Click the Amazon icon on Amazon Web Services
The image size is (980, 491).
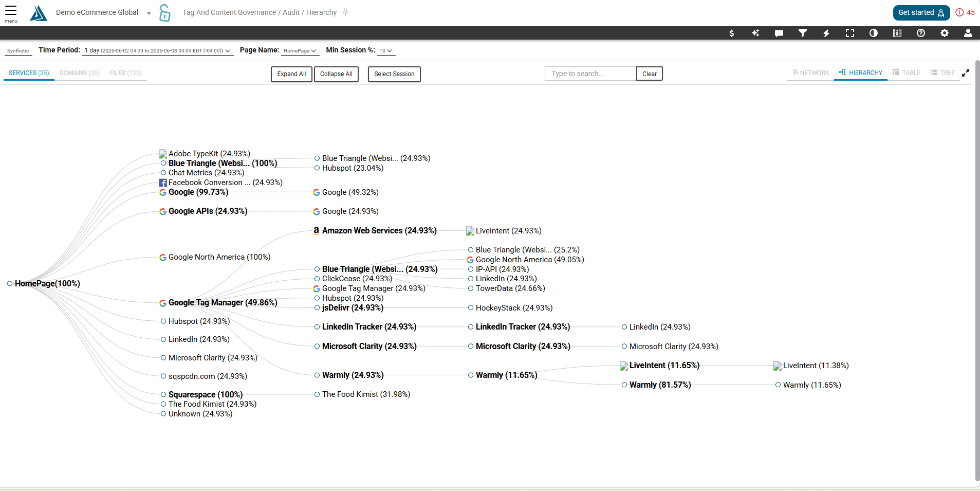(317, 231)
